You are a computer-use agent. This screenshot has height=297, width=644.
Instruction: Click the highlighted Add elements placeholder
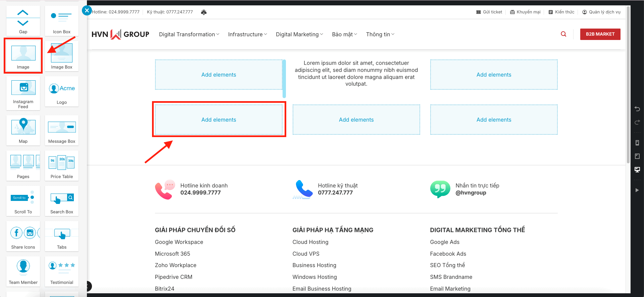tap(219, 120)
